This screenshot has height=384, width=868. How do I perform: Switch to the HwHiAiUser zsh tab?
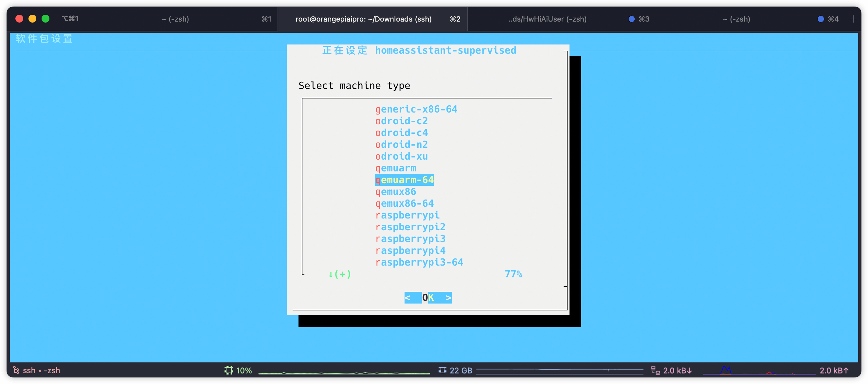click(x=547, y=19)
